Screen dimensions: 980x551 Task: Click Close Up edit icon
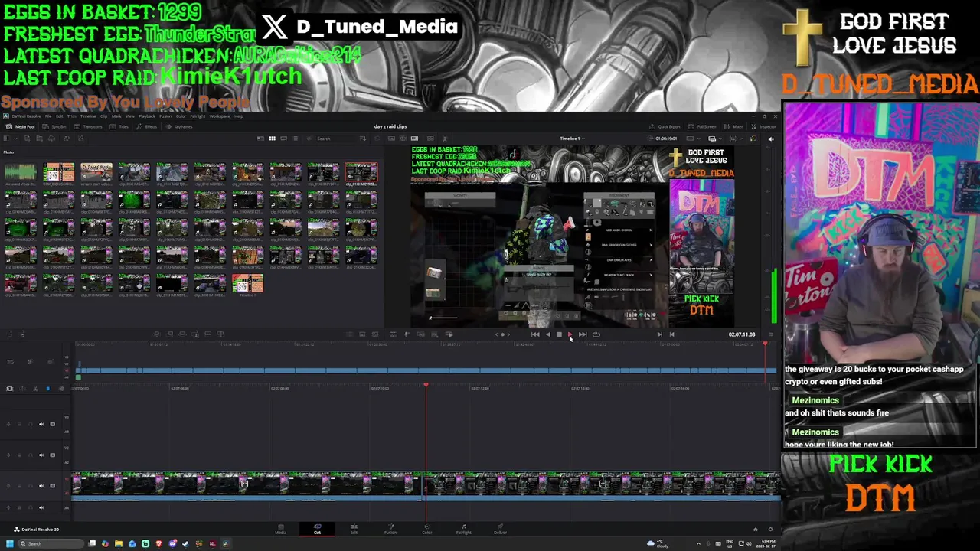(195, 334)
